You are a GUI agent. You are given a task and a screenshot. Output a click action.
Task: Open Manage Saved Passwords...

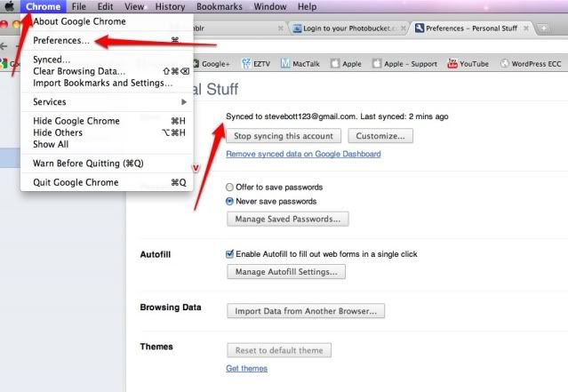click(x=288, y=219)
